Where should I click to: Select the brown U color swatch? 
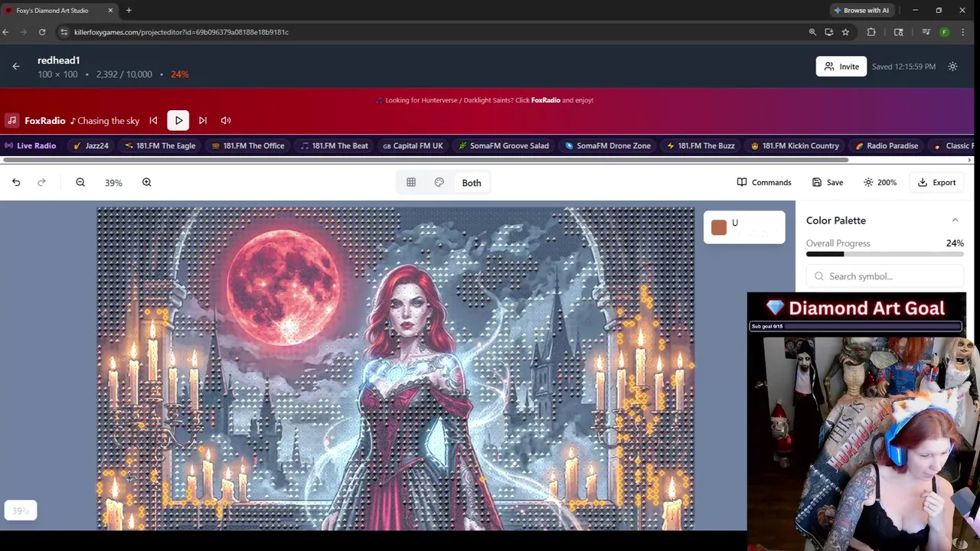point(718,227)
